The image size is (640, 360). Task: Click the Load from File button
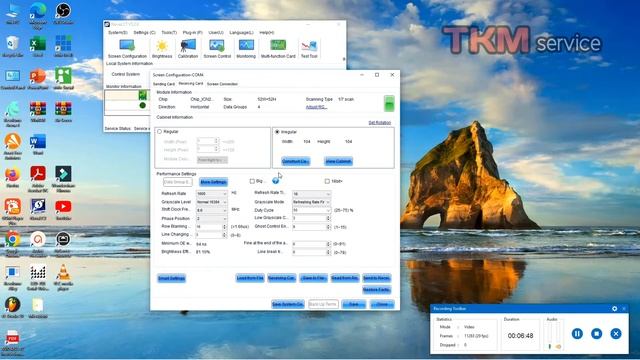click(x=250, y=278)
